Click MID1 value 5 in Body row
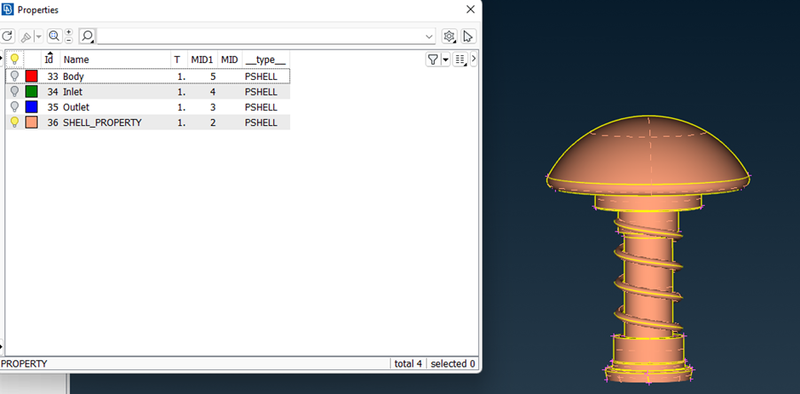Screen dimensions: 800x394 coord(213,77)
